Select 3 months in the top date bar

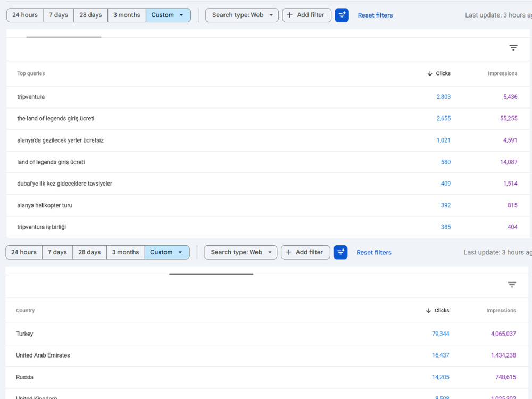[127, 15]
